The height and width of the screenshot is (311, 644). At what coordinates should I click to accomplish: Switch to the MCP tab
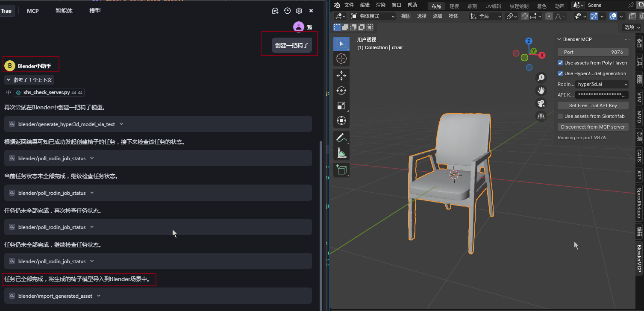pos(33,11)
